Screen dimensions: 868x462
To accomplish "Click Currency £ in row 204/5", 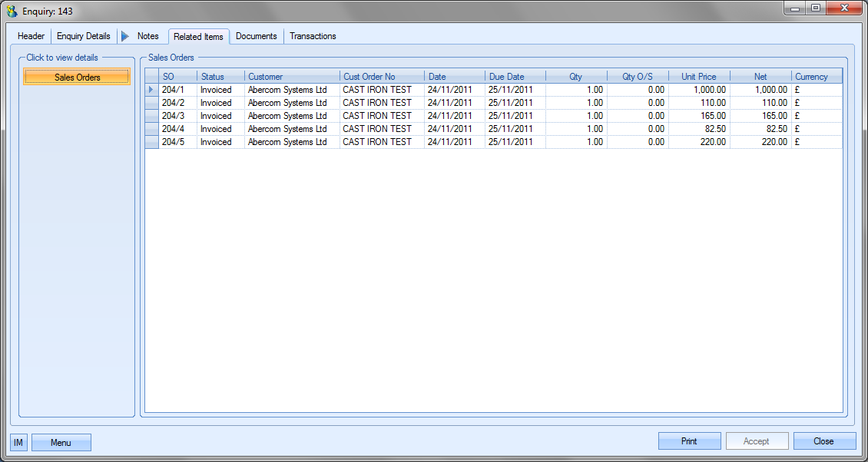I will pos(817,142).
